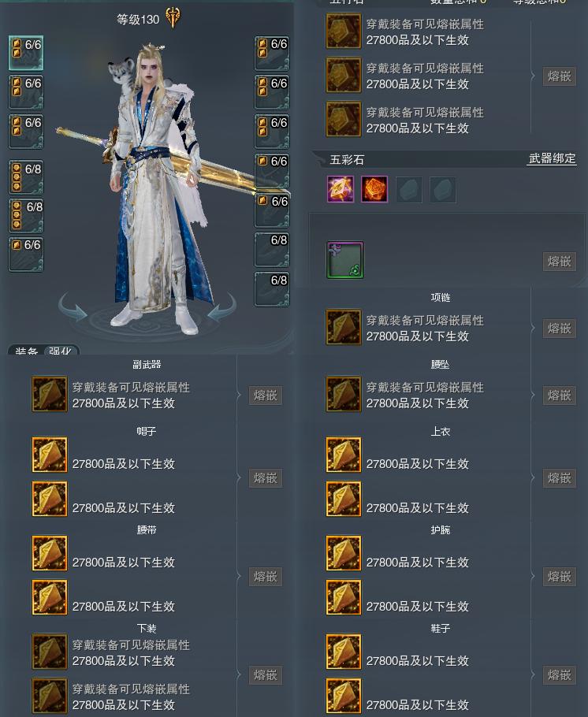Click the first 帽子 embed stone icon

tap(50, 455)
